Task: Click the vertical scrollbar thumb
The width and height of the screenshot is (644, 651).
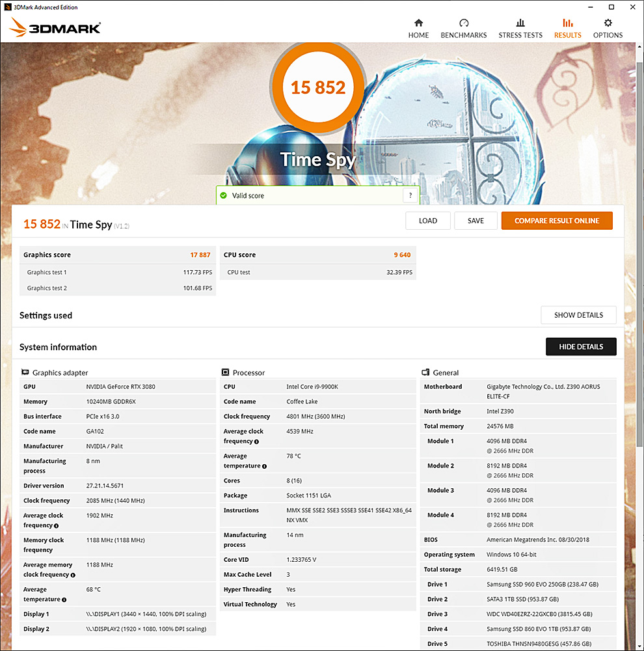Action: pos(639,253)
